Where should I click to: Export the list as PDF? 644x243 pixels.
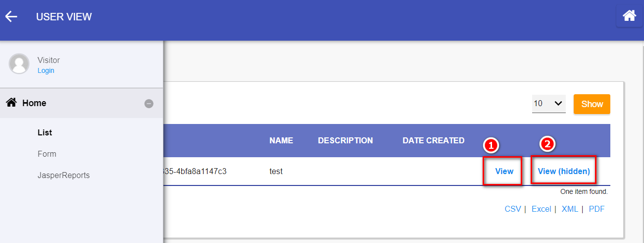coord(596,209)
